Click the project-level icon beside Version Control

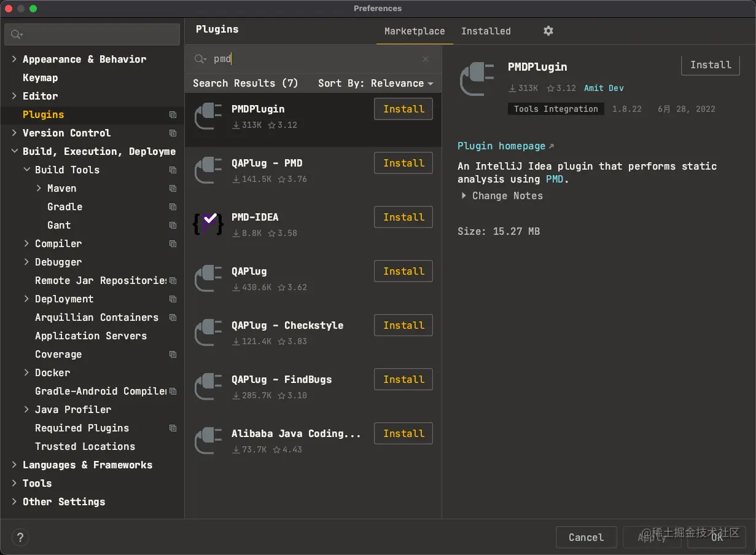pos(173,133)
